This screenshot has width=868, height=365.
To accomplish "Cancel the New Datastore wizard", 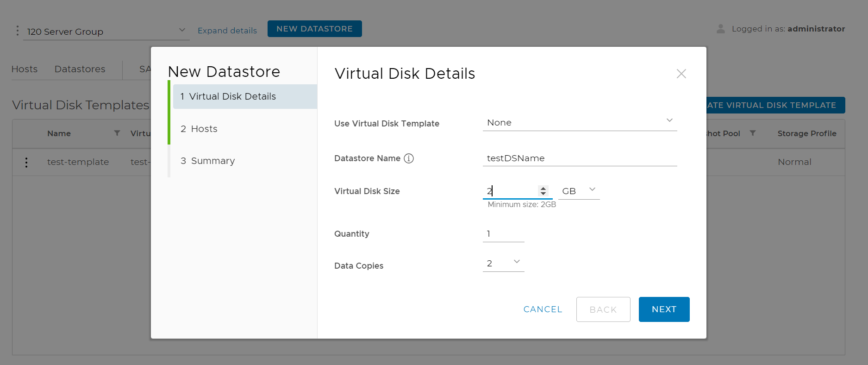I will [x=543, y=309].
